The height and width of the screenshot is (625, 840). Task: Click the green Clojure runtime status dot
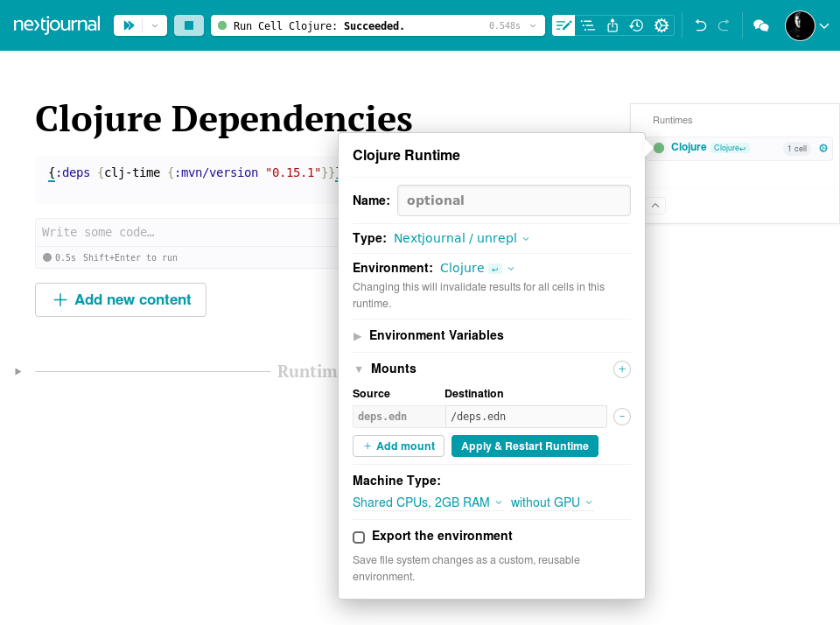[x=659, y=148]
